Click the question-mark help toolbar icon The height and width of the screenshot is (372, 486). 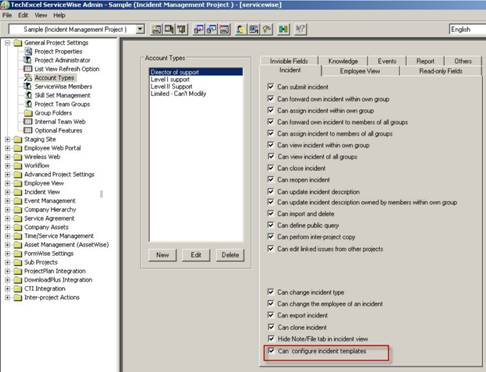300,29
